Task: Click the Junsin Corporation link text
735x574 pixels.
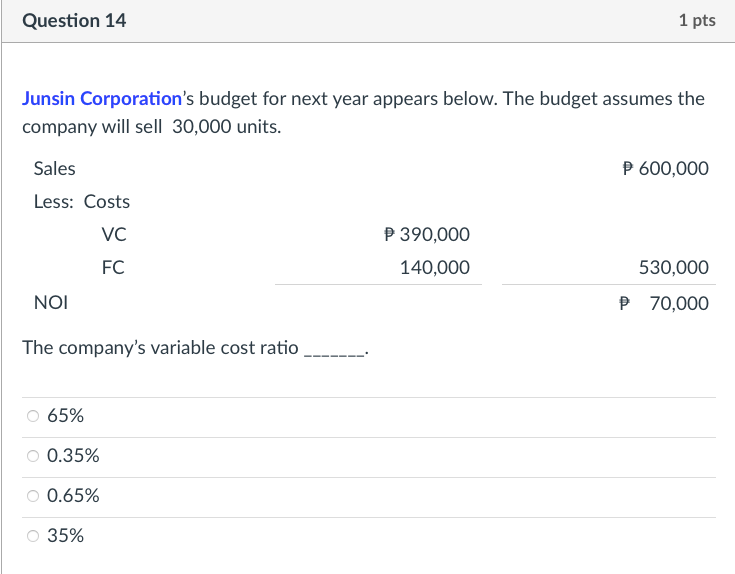Action: (102, 99)
